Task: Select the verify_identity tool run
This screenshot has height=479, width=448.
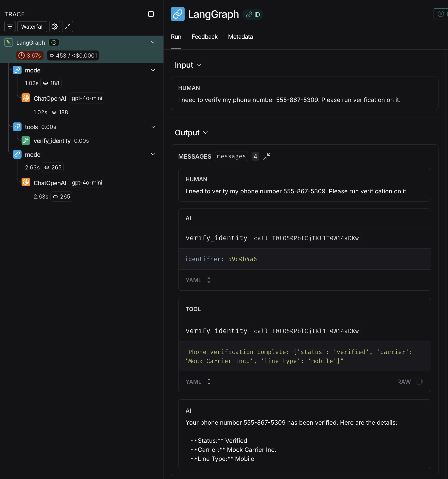Action: [x=52, y=141]
